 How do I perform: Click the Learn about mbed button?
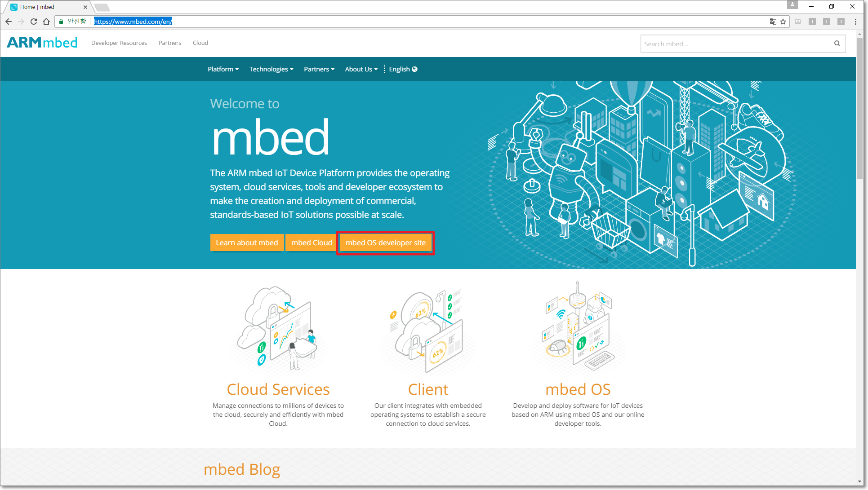[x=247, y=243]
